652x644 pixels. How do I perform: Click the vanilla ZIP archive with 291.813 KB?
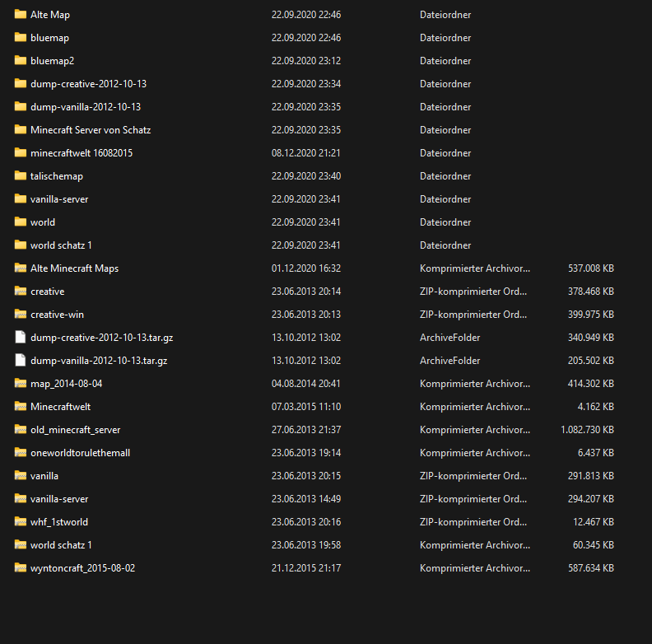click(44, 476)
